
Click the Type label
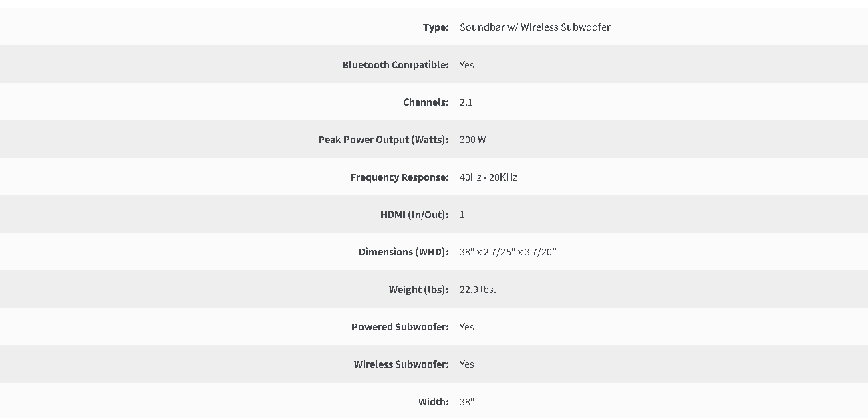[436, 27]
